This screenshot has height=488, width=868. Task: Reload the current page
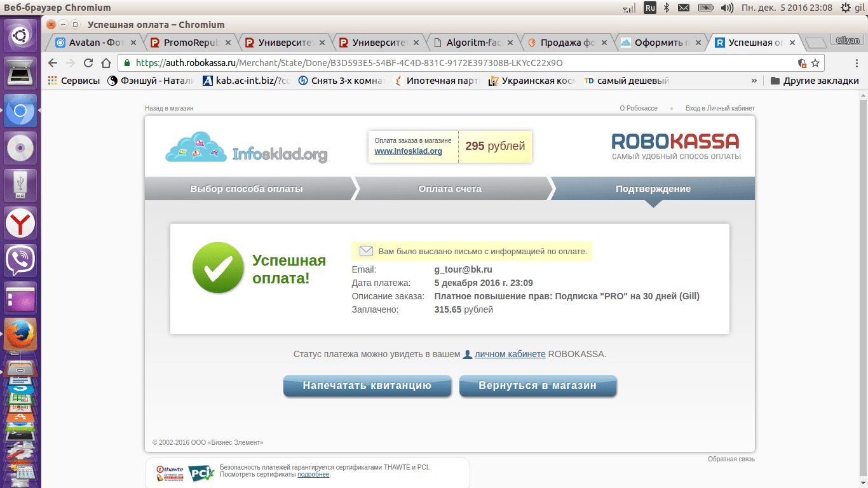[x=88, y=63]
